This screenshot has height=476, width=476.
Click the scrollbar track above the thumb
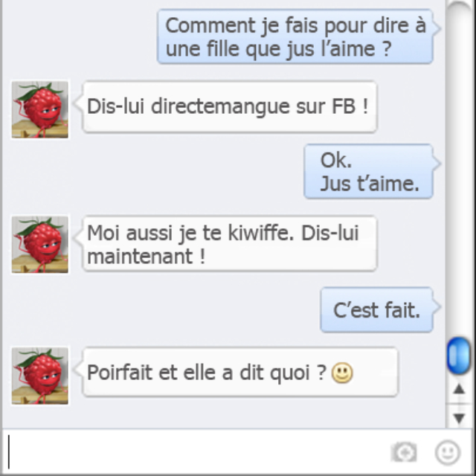[x=459, y=170]
